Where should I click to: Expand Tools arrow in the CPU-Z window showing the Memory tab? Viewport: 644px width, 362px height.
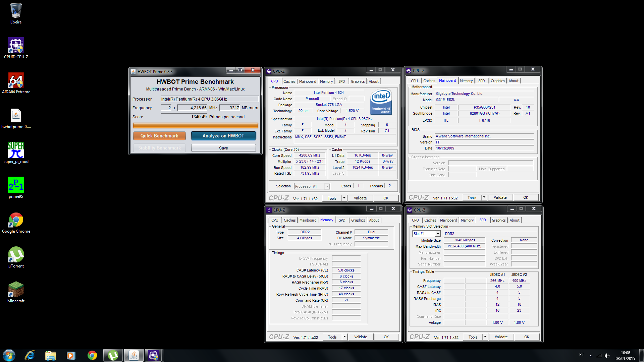tap(344, 337)
